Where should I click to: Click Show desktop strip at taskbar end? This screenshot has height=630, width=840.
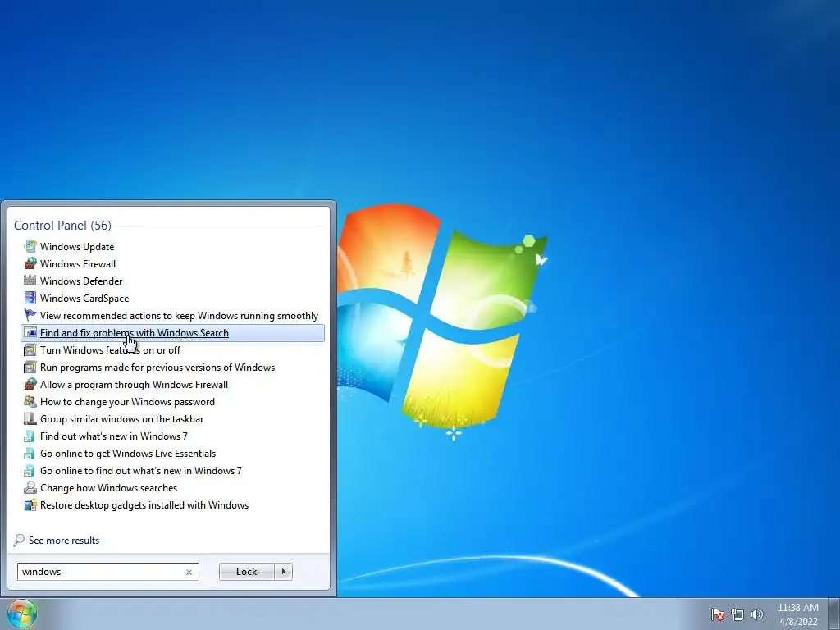pos(833,614)
